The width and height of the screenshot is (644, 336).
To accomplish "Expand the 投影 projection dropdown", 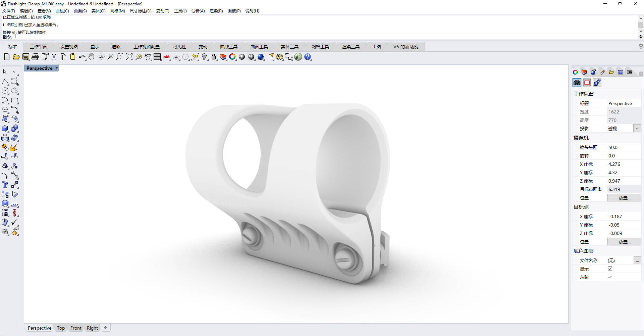I will point(637,129).
